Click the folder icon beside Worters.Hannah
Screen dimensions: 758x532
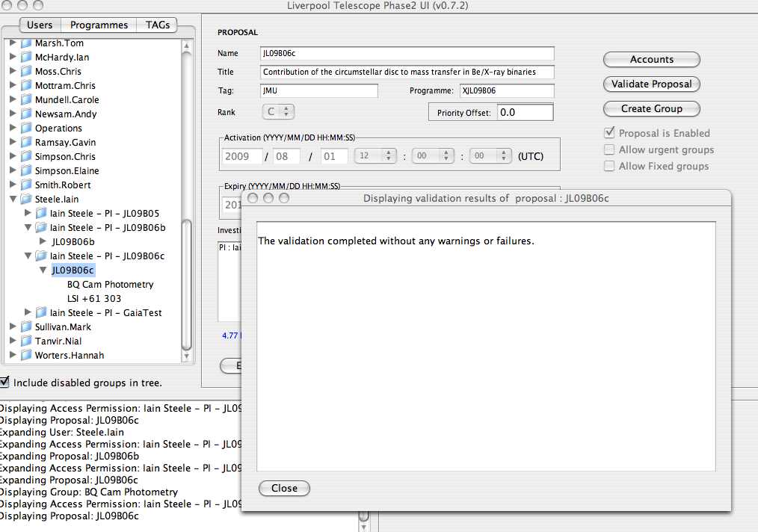tap(27, 355)
